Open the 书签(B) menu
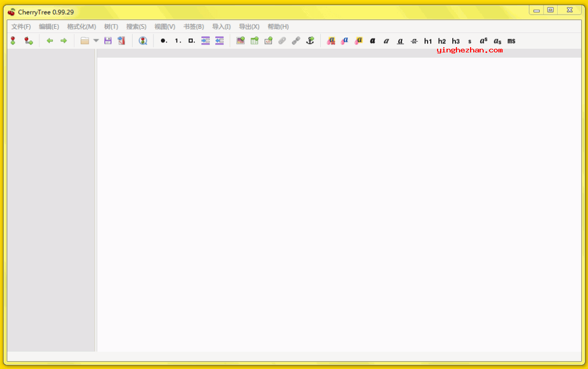The image size is (588, 369). pos(193,27)
